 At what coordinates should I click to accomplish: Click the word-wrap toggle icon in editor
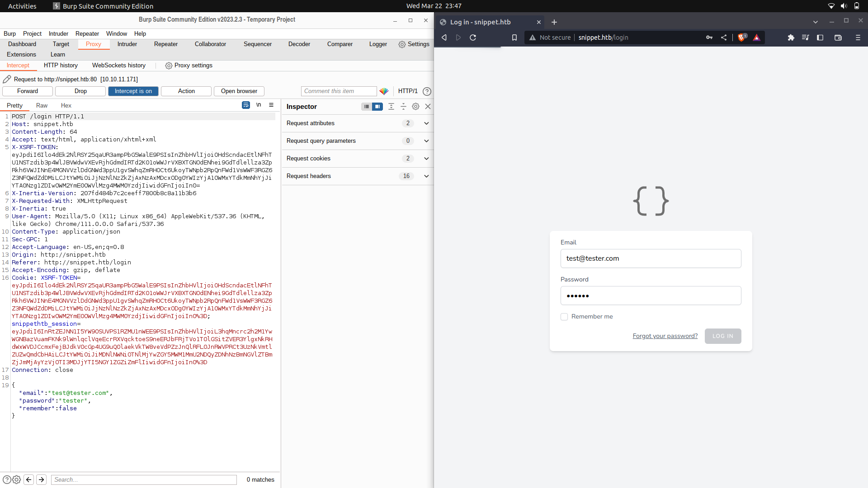(245, 105)
